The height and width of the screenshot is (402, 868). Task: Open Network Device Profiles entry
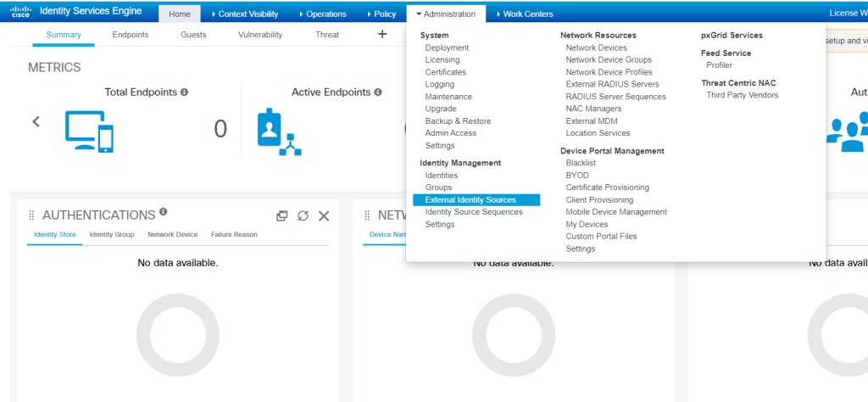pos(609,72)
